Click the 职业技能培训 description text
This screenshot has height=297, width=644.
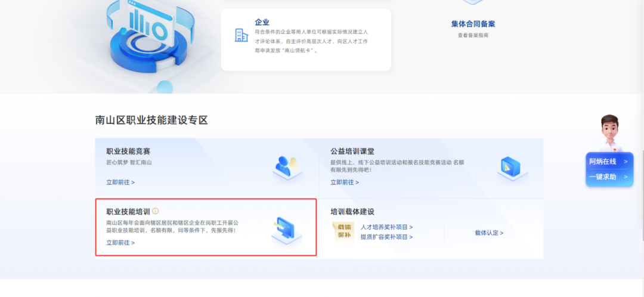(x=172, y=227)
